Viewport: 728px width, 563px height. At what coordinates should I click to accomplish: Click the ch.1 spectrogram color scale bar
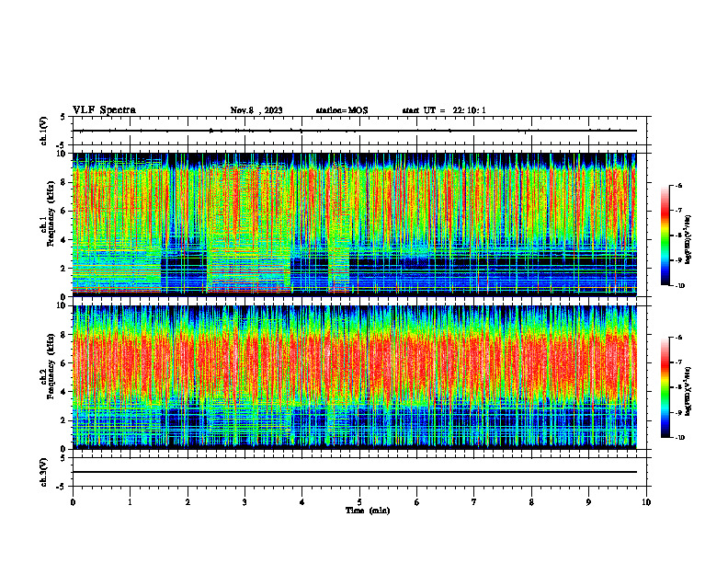coord(665,236)
